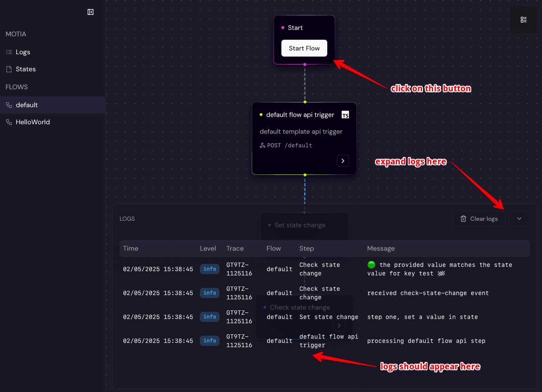This screenshot has width=542, height=392.
Task: Click the Time column header
Action: pyautogui.click(x=131, y=249)
